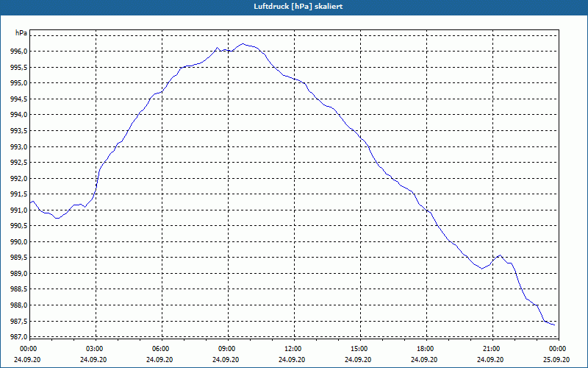The image size is (588, 368).
Task: Pick the "991,0" y-axis value
Action: [21, 210]
